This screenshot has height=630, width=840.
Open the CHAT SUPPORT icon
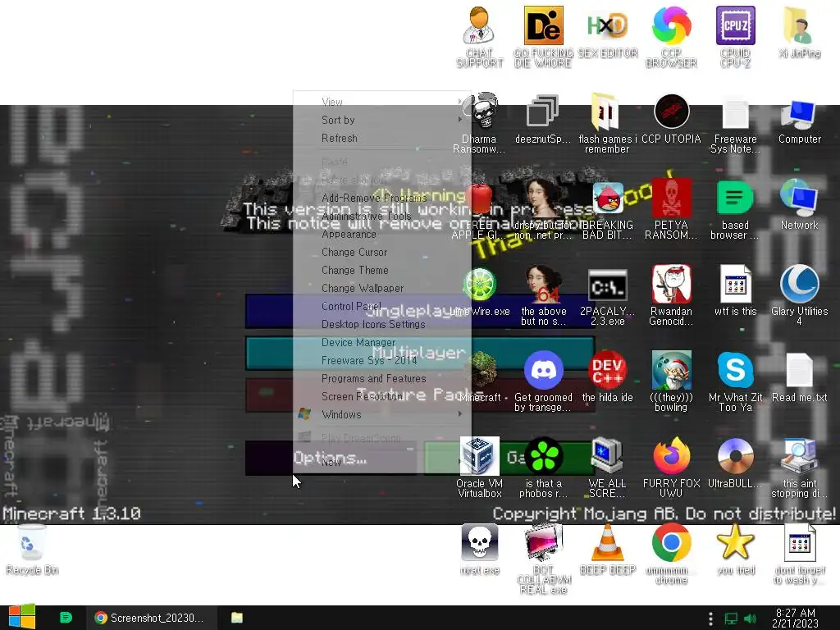pos(478,25)
